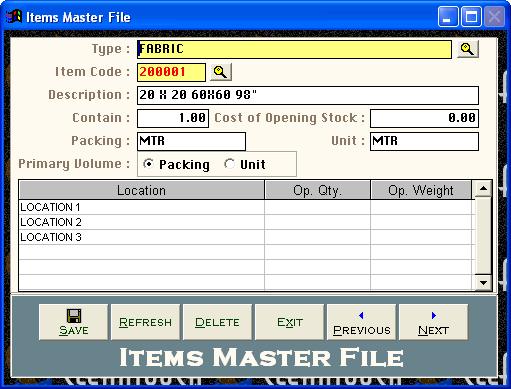The width and height of the screenshot is (511, 389).
Task: Minimize the Items Master File window
Action: (x=448, y=17)
